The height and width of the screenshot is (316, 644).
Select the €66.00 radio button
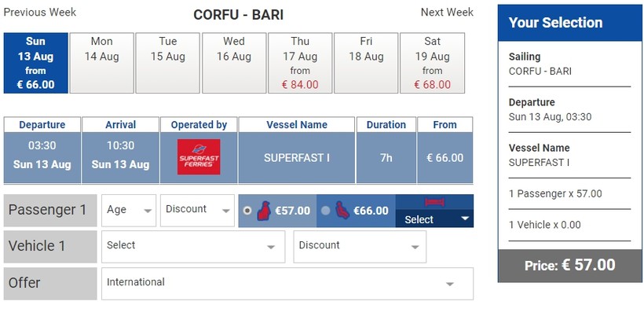pos(326,211)
